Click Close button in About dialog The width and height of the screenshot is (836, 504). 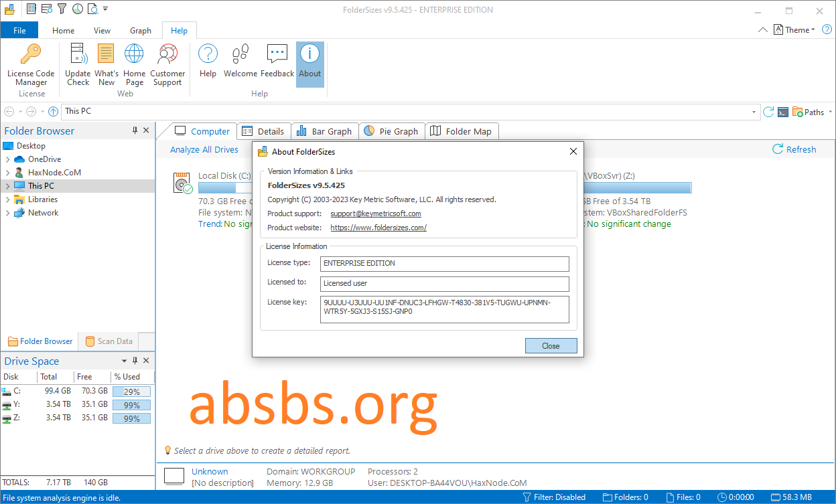tap(551, 346)
